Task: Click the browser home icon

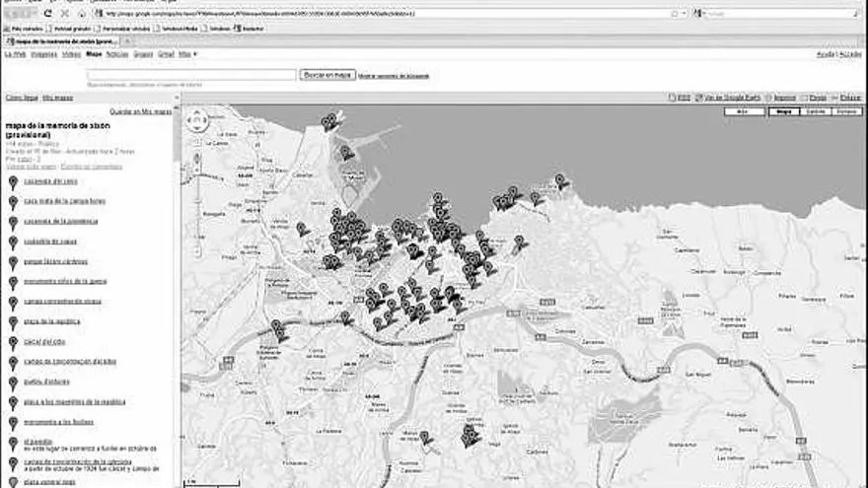Action: point(82,13)
